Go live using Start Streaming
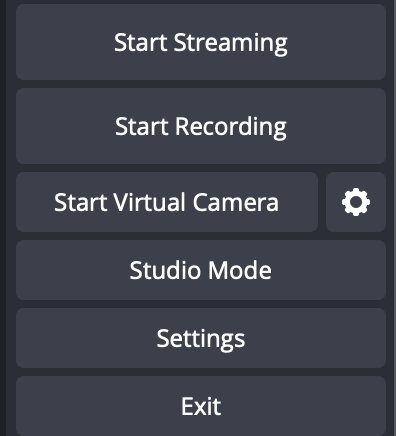Viewport: 396px width, 436px height. pyautogui.click(x=201, y=42)
